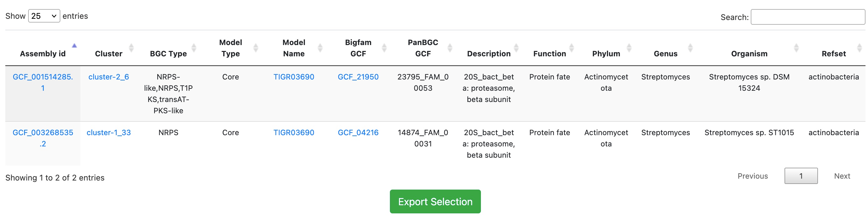Sort by Phylum with the arrow icon
Image resolution: width=868 pixels, height=219 pixels.
tap(629, 48)
